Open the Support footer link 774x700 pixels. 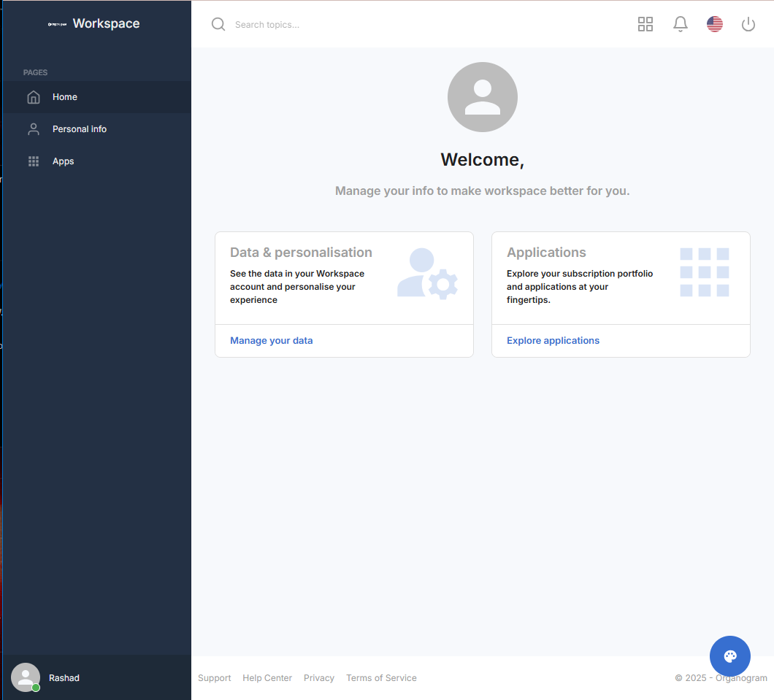[214, 678]
